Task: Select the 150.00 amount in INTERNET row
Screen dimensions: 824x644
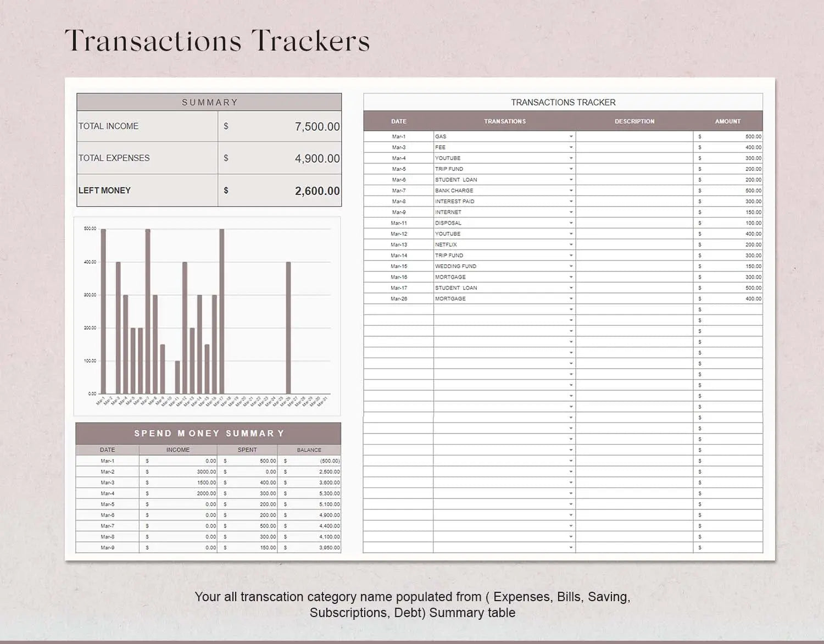Action: pyautogui.click(x=728, y=212)
